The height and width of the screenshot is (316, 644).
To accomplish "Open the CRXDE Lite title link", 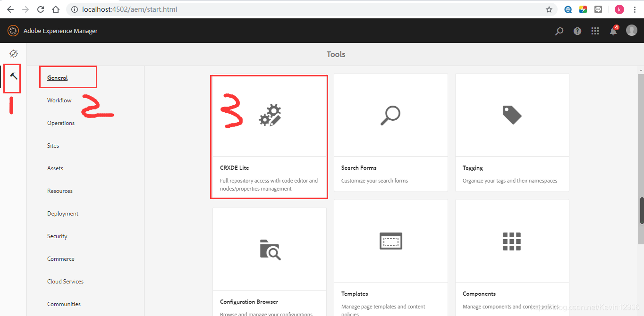I will pyautogui.click(x=234, y=168).
